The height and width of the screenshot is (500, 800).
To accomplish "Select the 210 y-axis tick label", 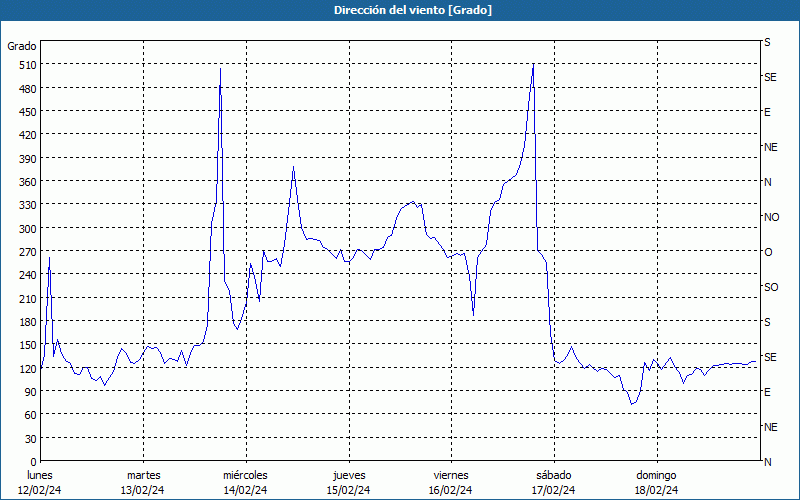I will coord(28,299).
